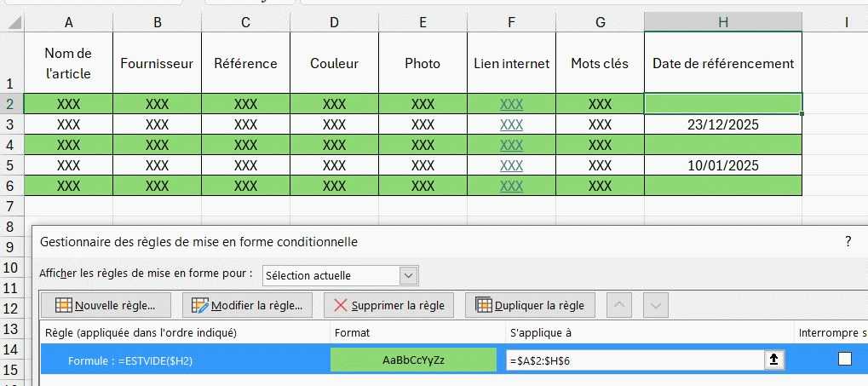Move the rule up with arrow
The height and width of the screenshot is (386, 868).
coord(621,305)
